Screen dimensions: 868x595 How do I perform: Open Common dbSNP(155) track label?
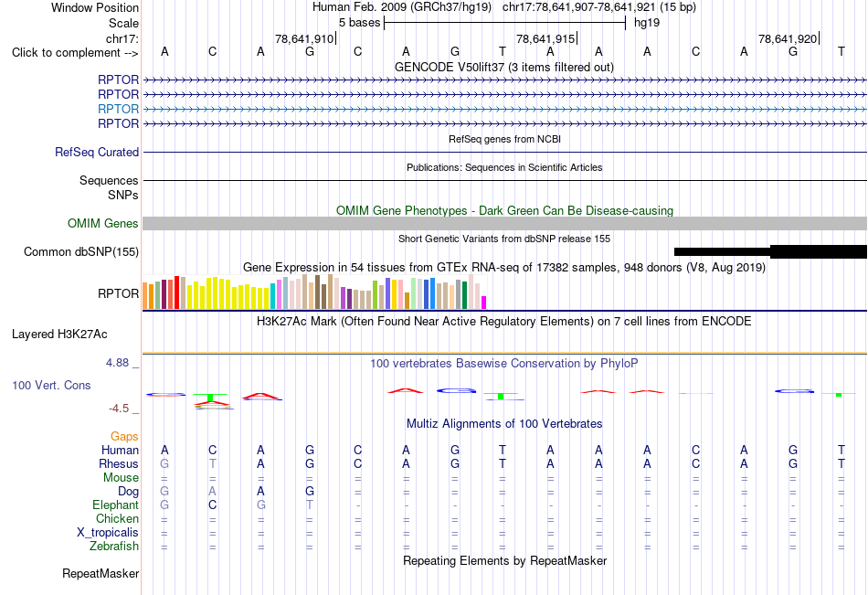tap(80, 251)
